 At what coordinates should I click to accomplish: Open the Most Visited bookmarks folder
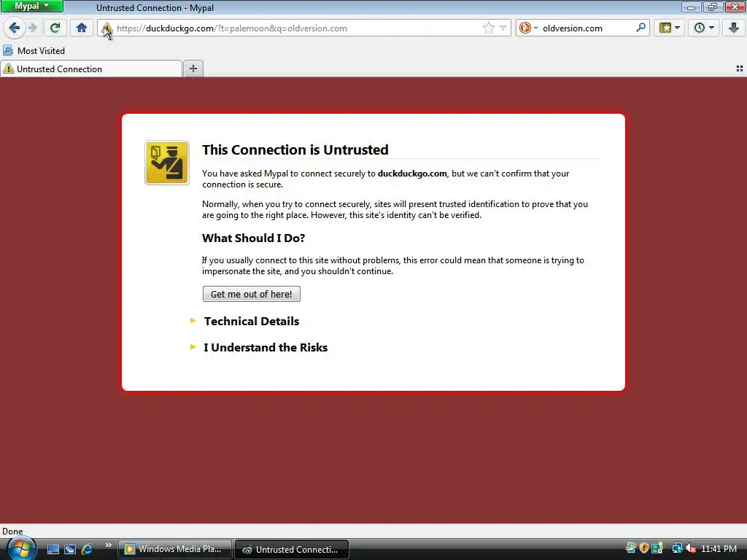point(34,50)
